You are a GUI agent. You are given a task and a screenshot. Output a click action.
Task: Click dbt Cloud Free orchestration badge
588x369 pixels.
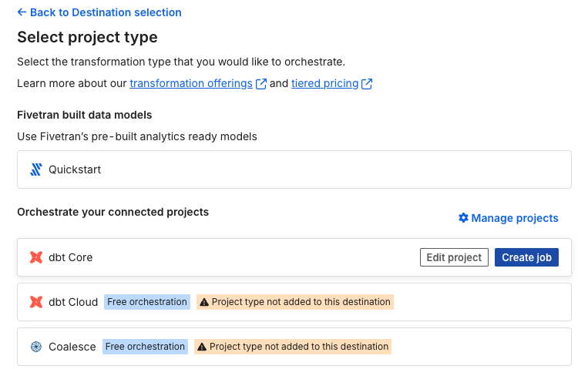point(147,302)
